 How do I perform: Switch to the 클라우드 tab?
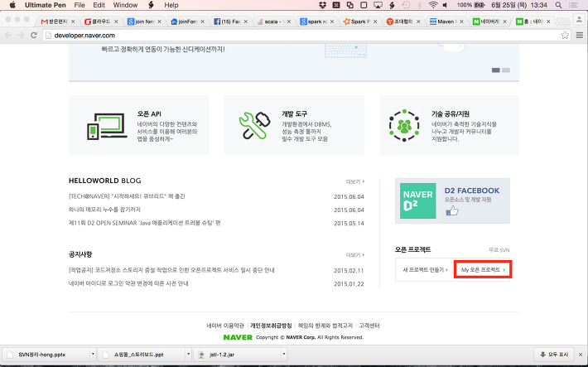[101, 22]
